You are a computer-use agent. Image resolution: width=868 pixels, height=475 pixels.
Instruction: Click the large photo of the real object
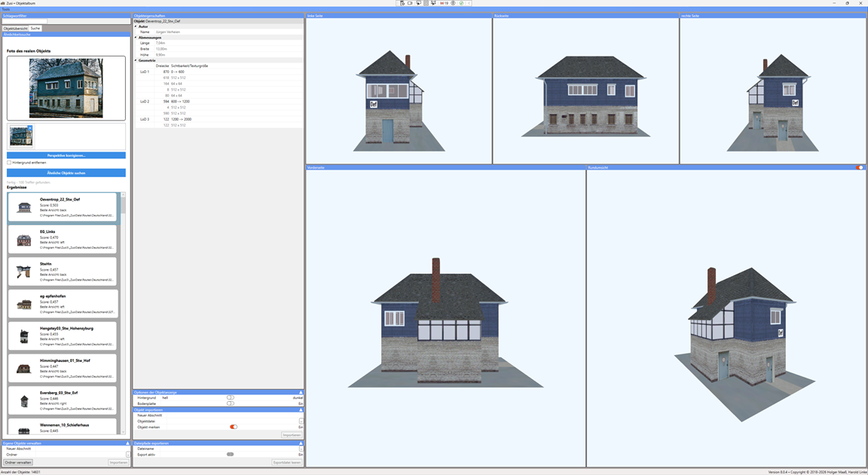coord(66,88)
